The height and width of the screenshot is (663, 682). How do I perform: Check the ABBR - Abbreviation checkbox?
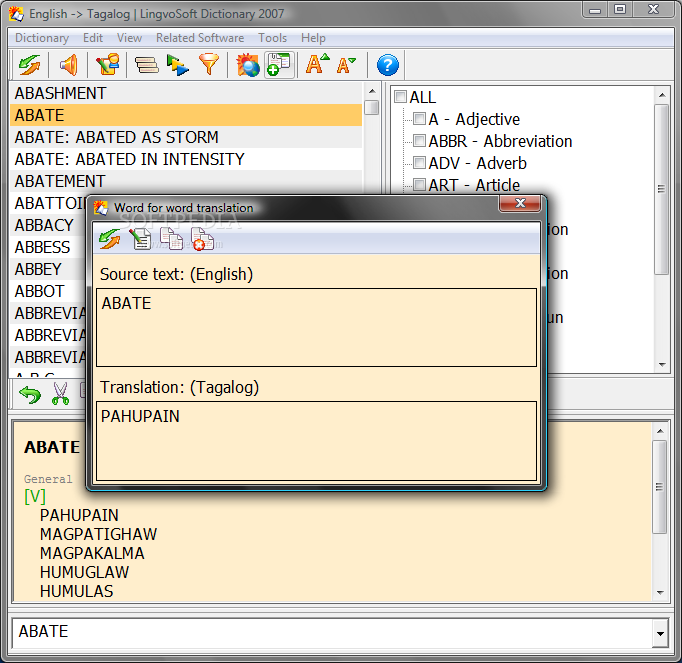click(419, 141)
